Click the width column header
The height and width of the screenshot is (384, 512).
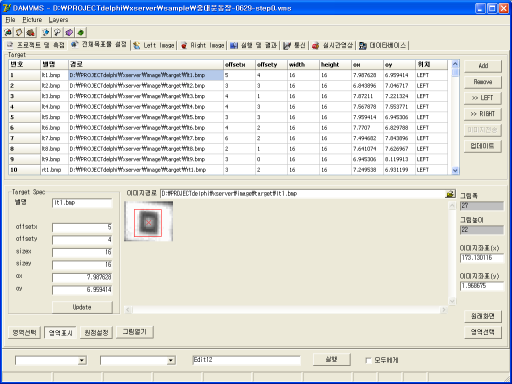(303, 65)
